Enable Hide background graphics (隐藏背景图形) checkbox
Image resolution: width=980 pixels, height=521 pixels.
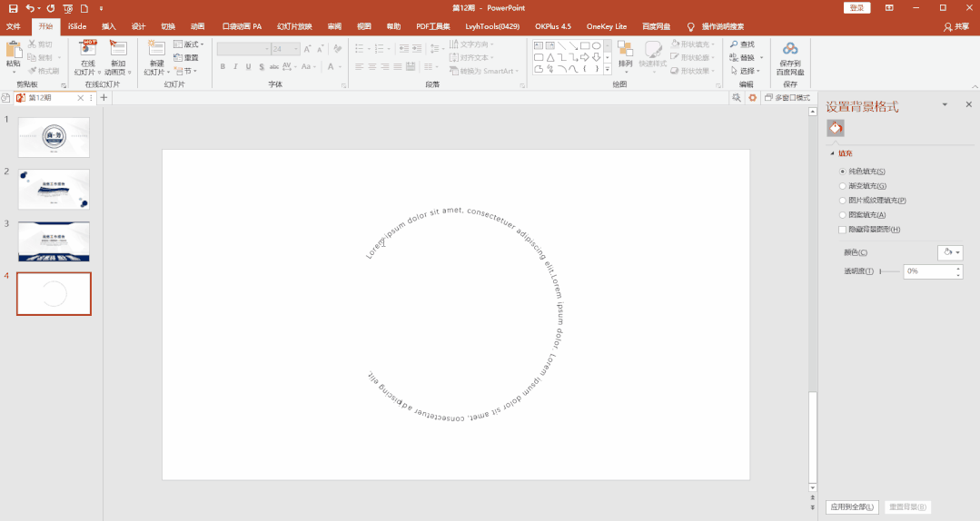click(x=843, y=230)
